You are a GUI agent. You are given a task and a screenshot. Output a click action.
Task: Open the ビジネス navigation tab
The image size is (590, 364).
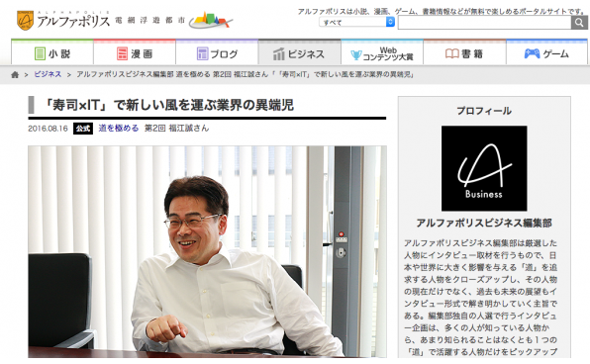[300, 52]
